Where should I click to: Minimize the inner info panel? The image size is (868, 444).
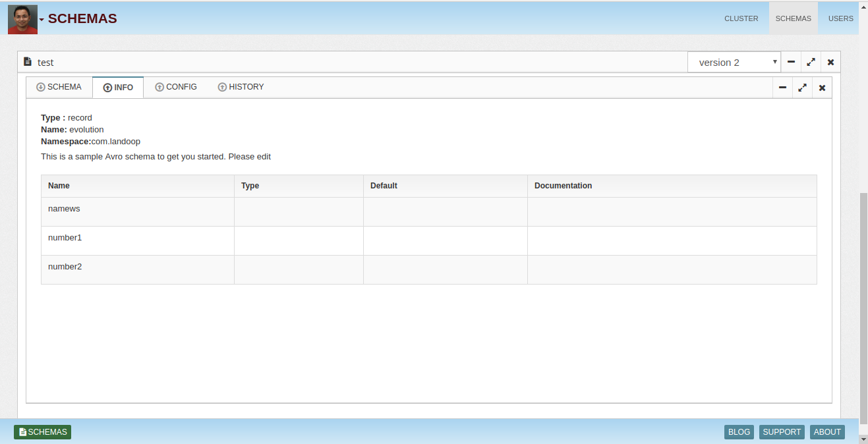[782, 88]
